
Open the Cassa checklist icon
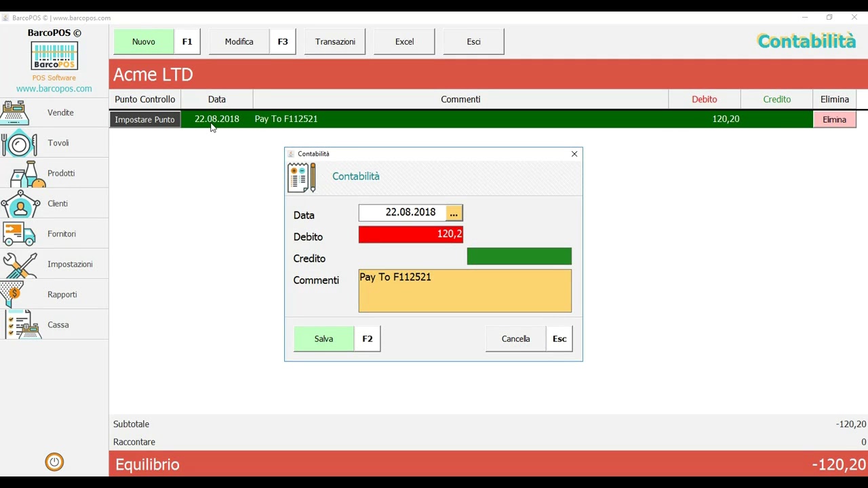pyautogui.click(x=23, y=325)
